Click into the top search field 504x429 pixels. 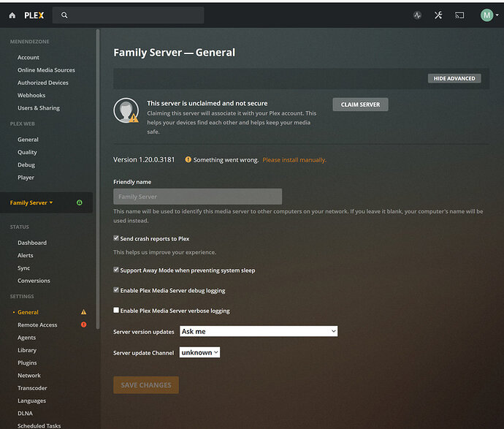click(129, 15)
